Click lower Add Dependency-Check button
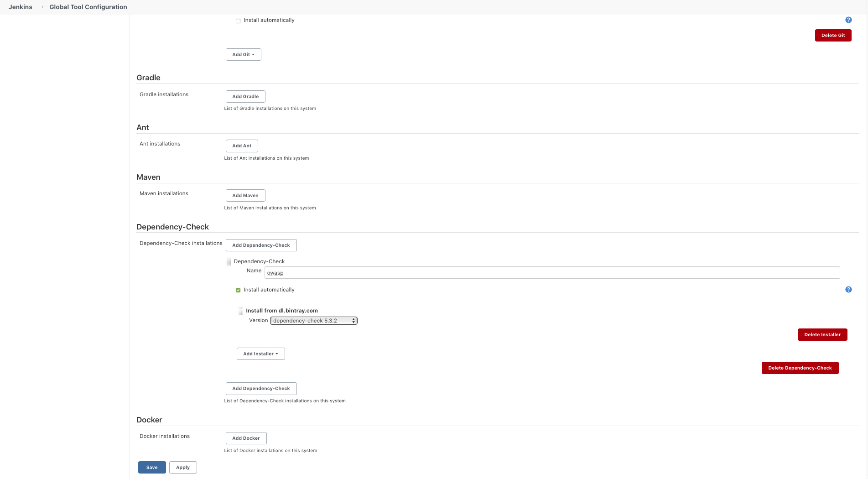 pos(261,388)
